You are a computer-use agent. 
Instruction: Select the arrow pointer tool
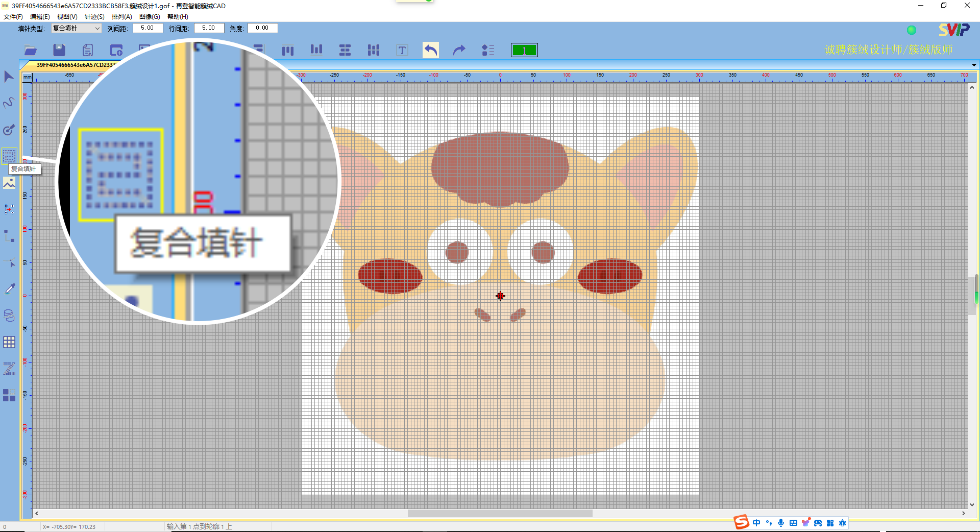point(9,77)
